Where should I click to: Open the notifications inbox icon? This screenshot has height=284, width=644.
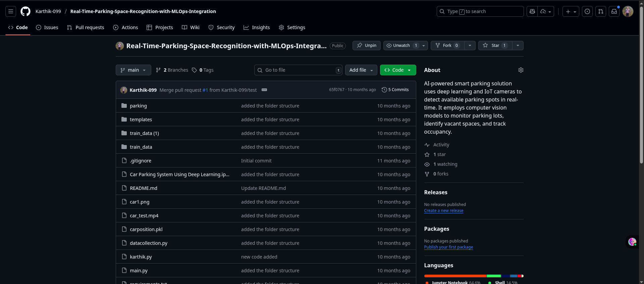[x=614, y=11]
